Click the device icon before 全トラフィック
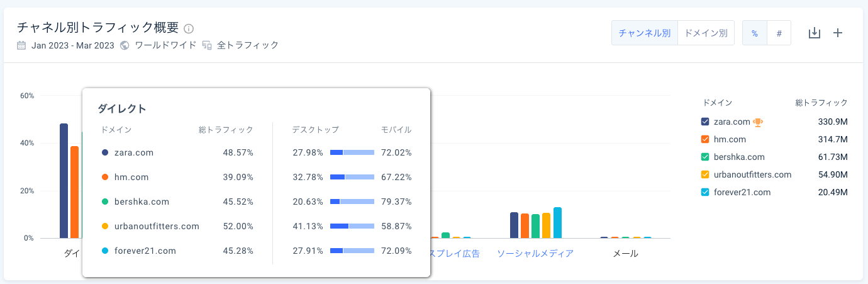 [207, 45]
